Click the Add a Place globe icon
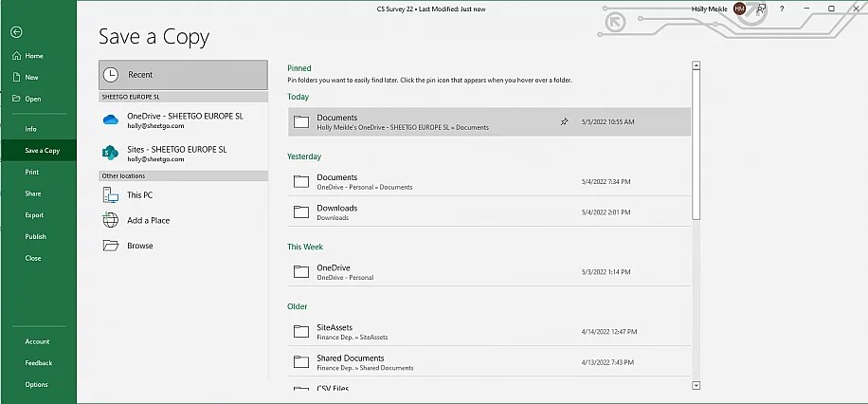 pyautogui.click(x=111, y=220)
